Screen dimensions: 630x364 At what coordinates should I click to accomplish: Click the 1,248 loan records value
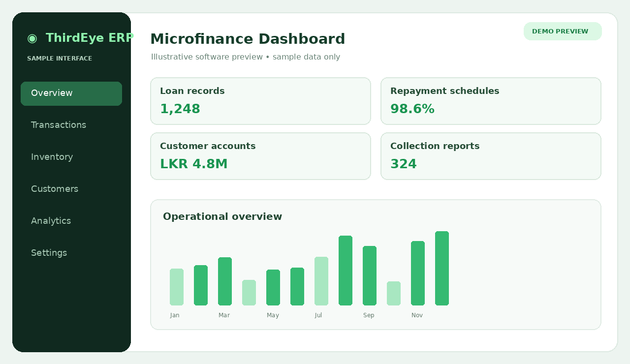[x=180, y=109]
